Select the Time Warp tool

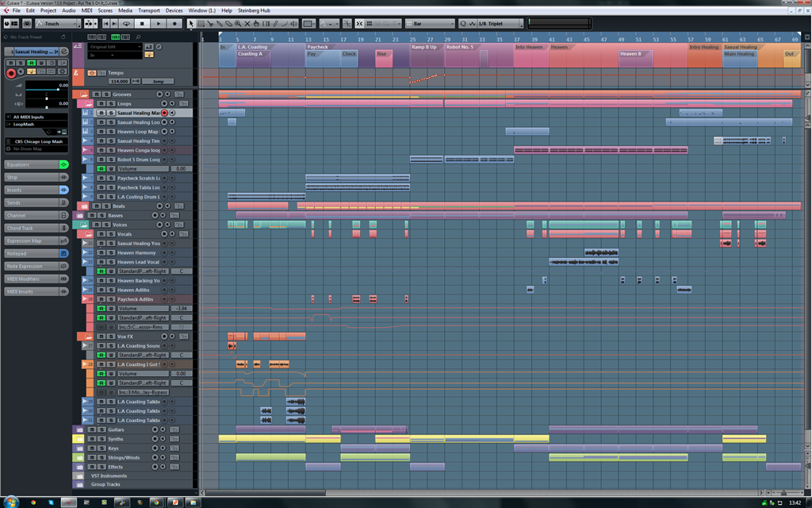tap(266, 23)
